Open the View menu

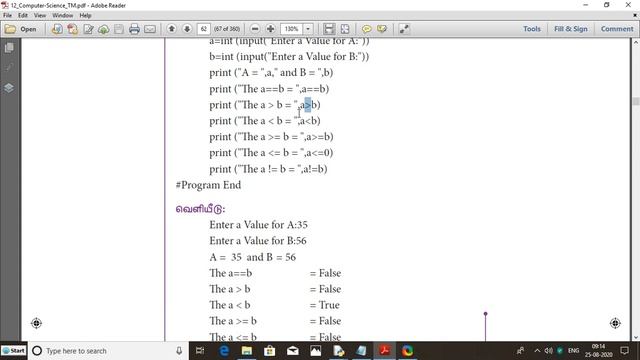coord(40,16)
